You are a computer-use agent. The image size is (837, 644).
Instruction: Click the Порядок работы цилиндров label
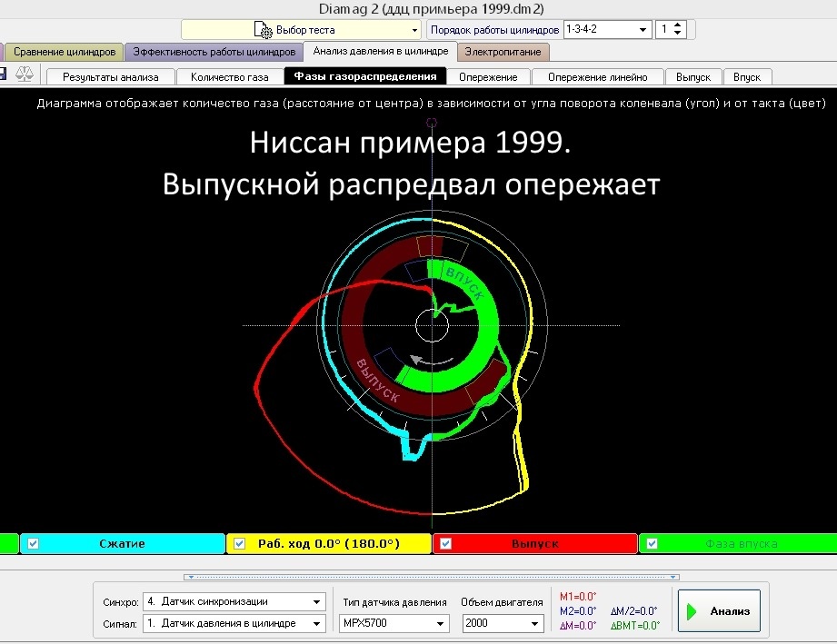[x=494, y=30]
